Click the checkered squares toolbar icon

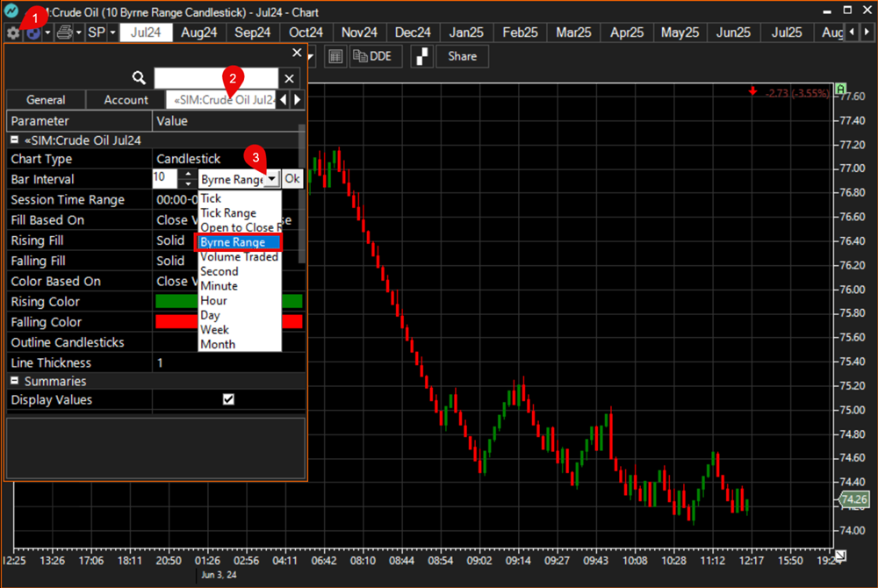click(422, 56)
